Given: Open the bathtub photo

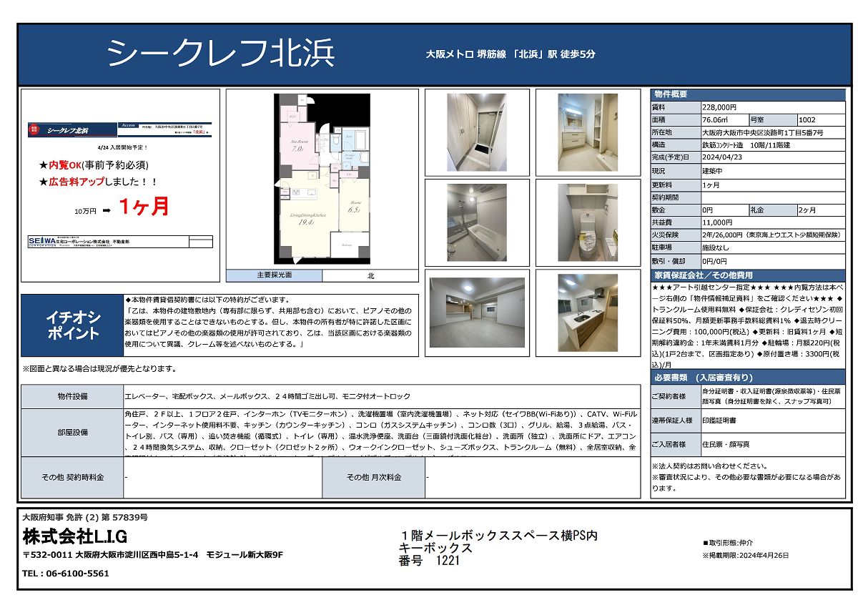Looking at the screenshot, I should 477,222.
